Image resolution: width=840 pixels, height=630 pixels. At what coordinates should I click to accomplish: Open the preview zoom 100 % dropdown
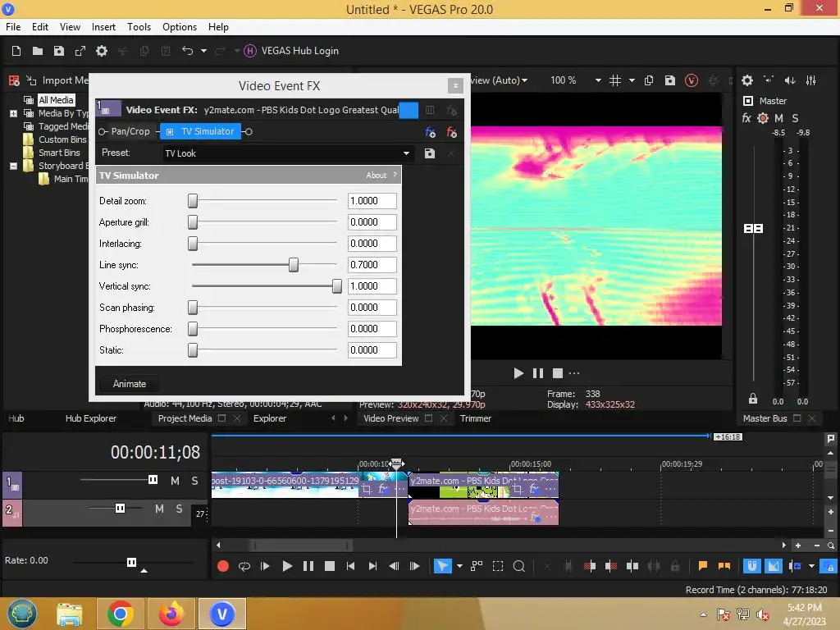[x=598, y=80]
